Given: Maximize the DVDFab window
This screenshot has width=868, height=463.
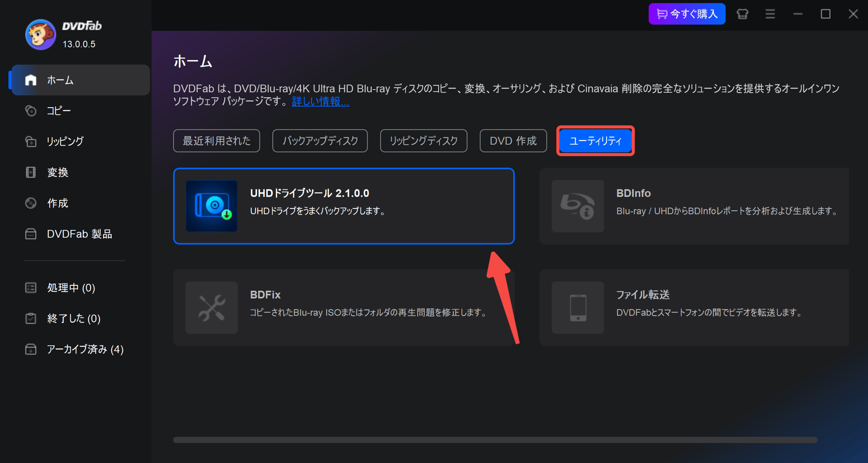Looking at the screenshot, I should pyautogui.click(x=826, y=14).
